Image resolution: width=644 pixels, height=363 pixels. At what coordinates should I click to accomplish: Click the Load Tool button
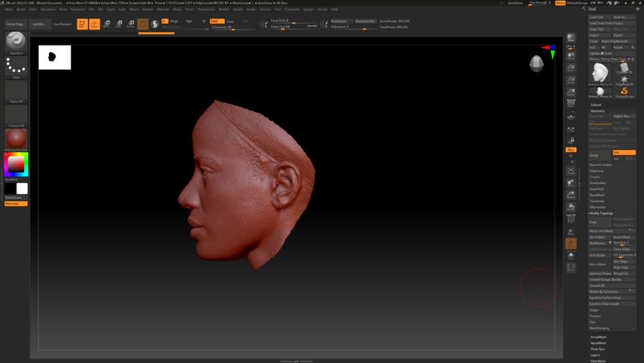(x=600, y=17)
